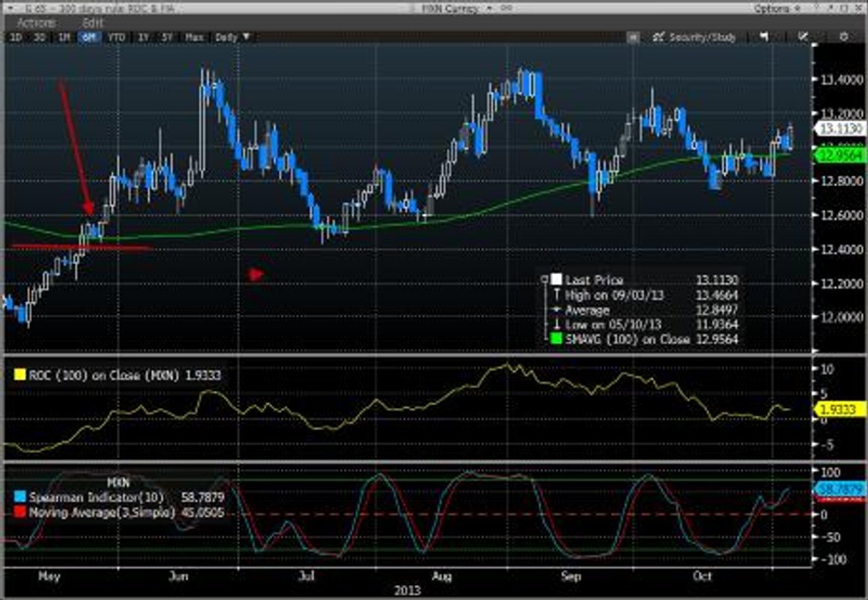Click the checkmark edit icon in the chart toolbar
This screenshot has height=600, width=868.
click(x=803, y=37)
